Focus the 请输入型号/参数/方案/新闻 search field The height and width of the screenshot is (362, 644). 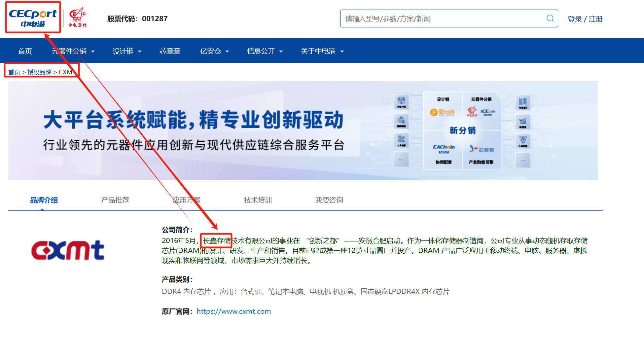point(449,18)
